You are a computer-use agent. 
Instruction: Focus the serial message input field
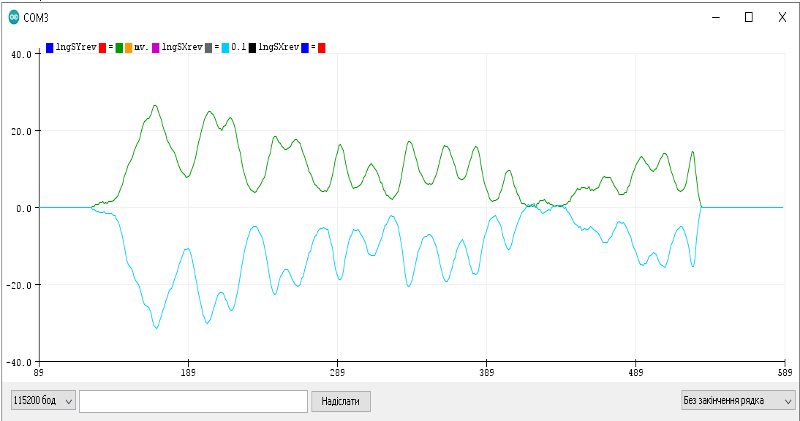point(192,400)
